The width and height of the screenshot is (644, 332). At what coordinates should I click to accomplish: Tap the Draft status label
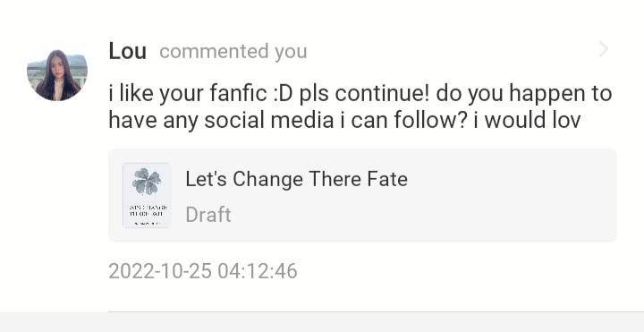[208, 215]
